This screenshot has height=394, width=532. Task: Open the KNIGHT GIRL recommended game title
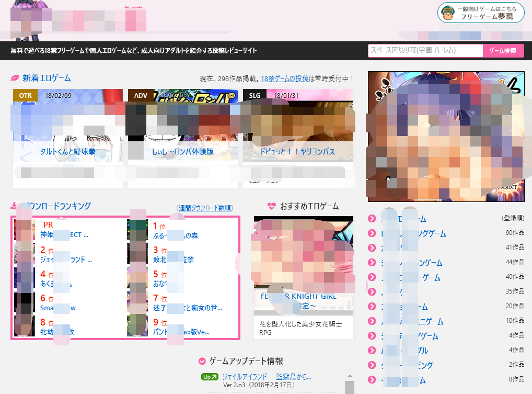tap(298, 301)
